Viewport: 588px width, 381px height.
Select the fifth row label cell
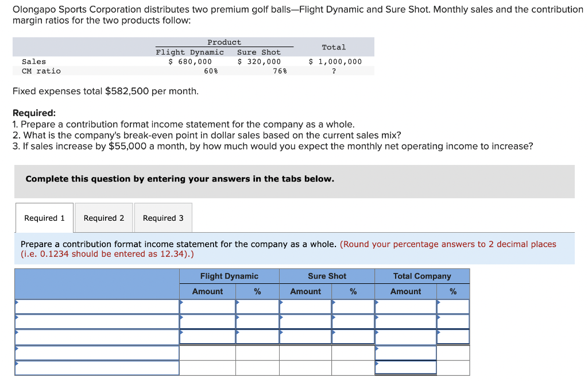(97, 368)
